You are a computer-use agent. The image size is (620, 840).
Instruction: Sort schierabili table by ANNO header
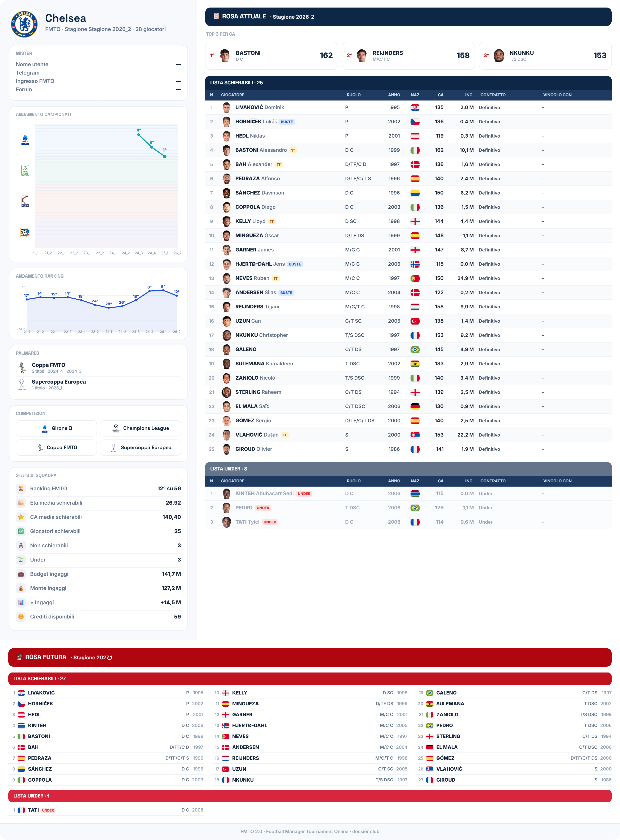(394, 95)
